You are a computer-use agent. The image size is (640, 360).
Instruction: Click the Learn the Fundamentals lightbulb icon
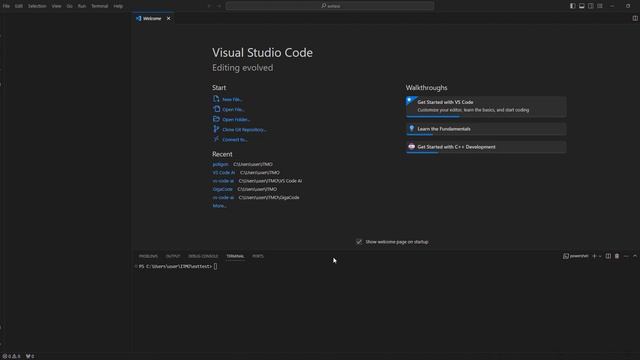pyautogui.click(x=411, y=129)
